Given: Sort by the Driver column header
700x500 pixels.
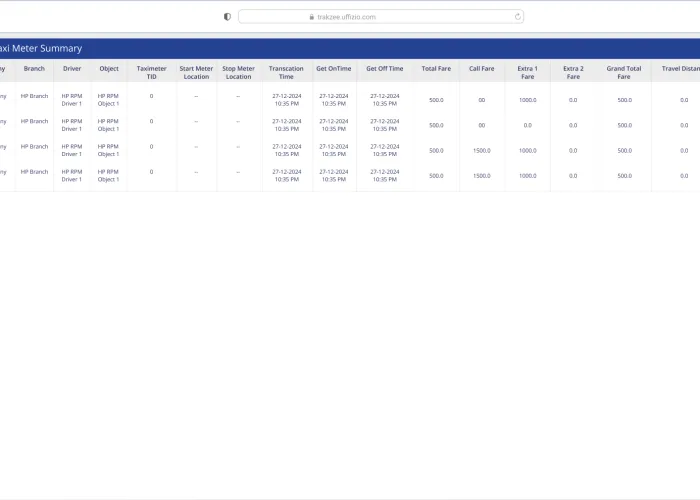Looking at the screenshot, I should [72, 69].
